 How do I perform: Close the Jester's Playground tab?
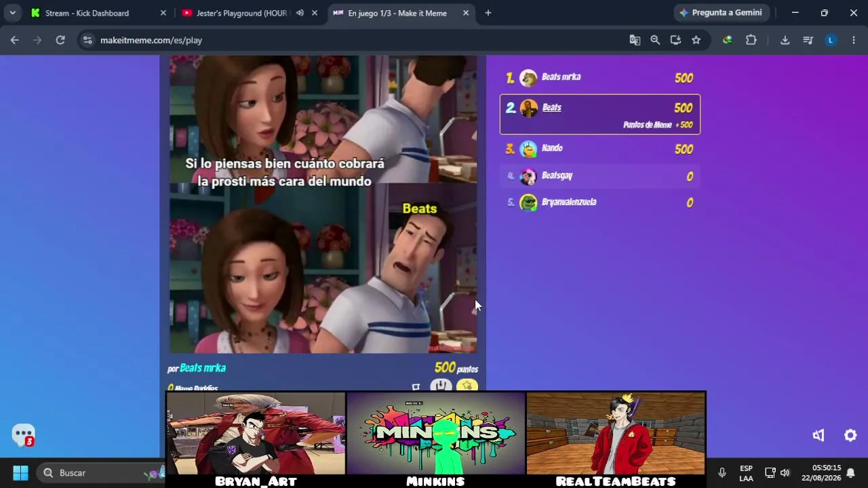click(314, 13)
